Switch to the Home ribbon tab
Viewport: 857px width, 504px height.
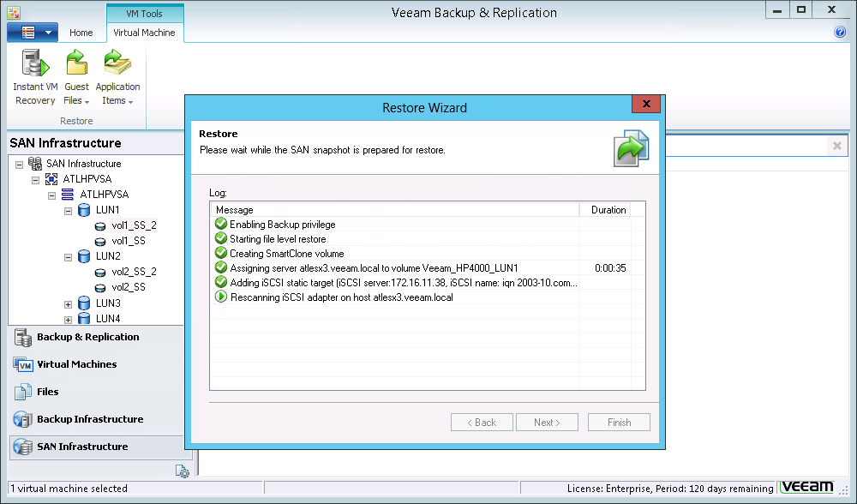click(x=81, y=33)
